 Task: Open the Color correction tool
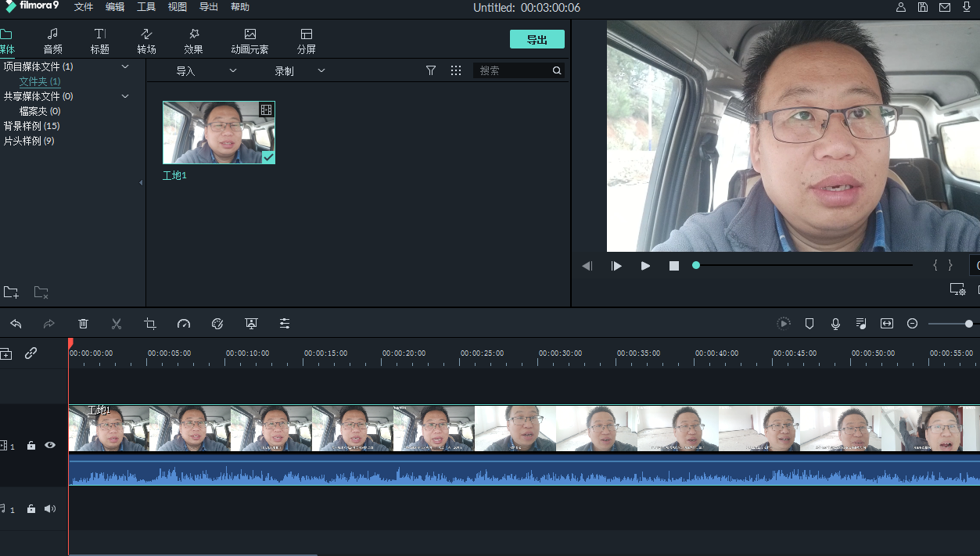[217, 323]
